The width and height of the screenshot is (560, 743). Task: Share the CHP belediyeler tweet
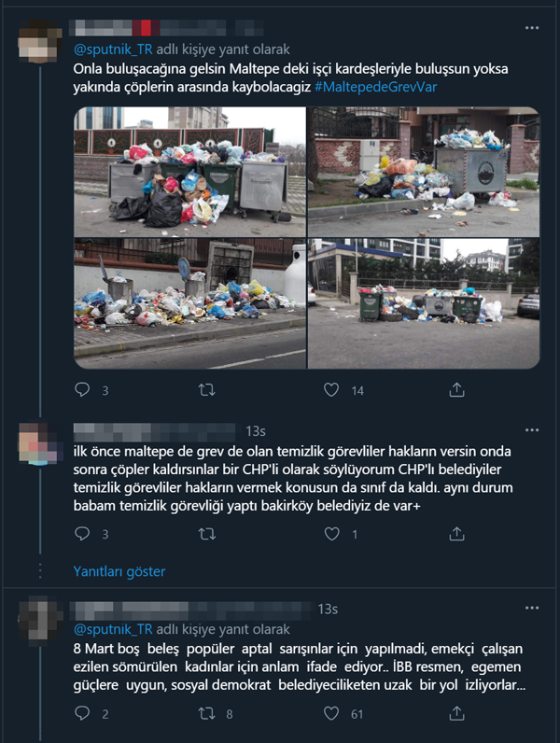point(456,534)
